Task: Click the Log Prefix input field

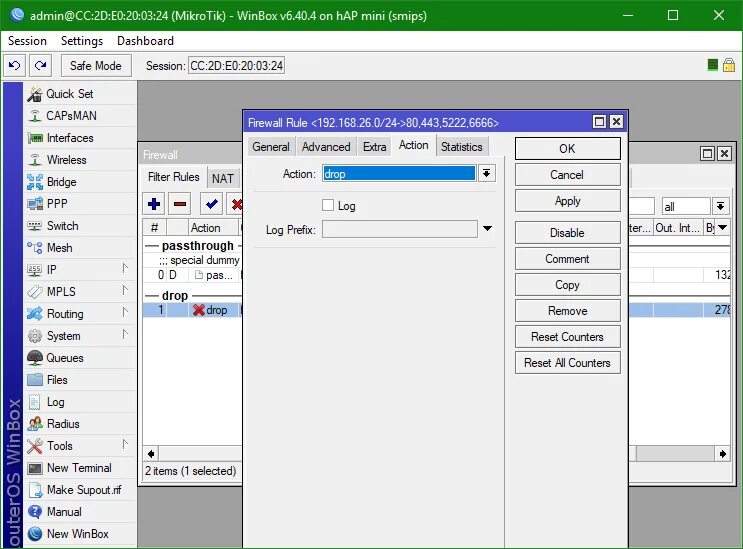Action: coord(400,229)
